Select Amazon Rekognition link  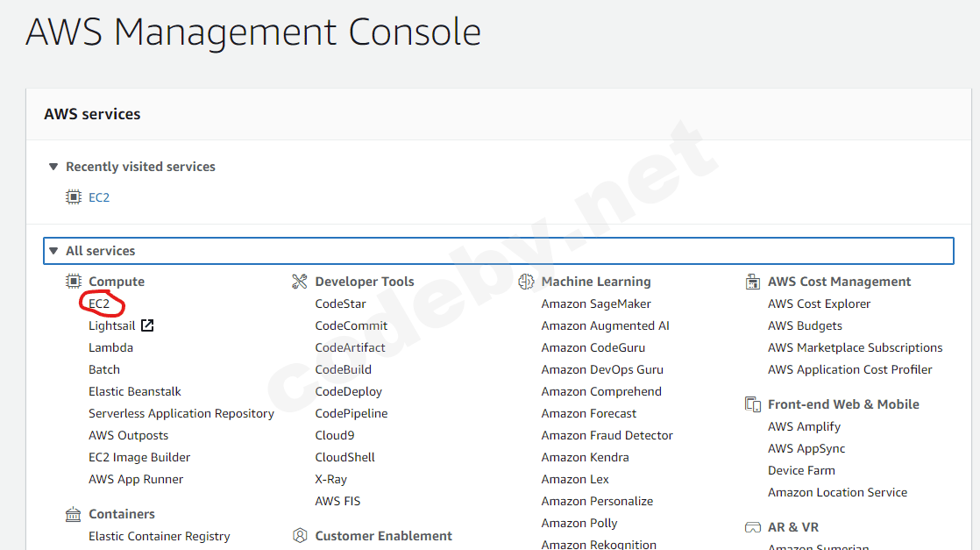click(x=599, y=544)
